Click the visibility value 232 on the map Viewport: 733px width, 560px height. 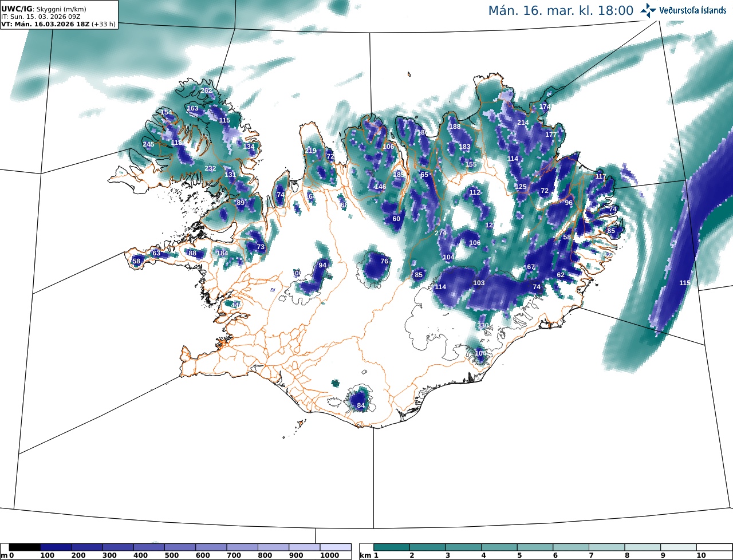[x=211, y=168]
